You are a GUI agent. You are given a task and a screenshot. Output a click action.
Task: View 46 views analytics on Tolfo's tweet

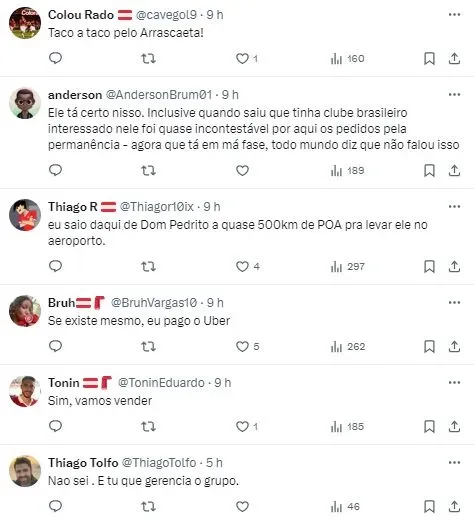(x=345, y=506)
